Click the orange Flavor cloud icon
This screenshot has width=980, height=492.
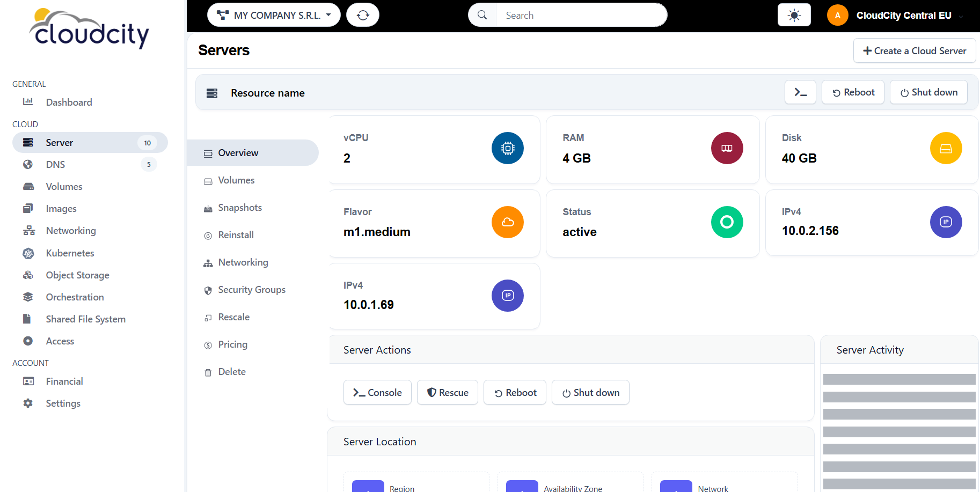[x=508, y=222]
